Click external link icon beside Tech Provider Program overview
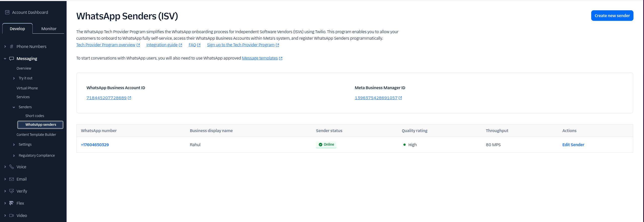Image resolution: width=644 pixels, height=222 pixels. [138, 45]
